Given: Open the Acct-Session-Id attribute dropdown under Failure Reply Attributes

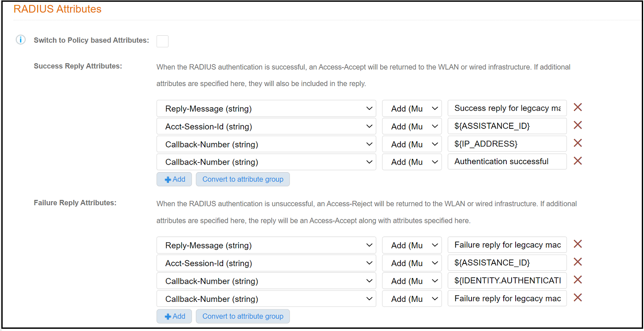Looking at the screenshot, I should (x=266, y=263).
